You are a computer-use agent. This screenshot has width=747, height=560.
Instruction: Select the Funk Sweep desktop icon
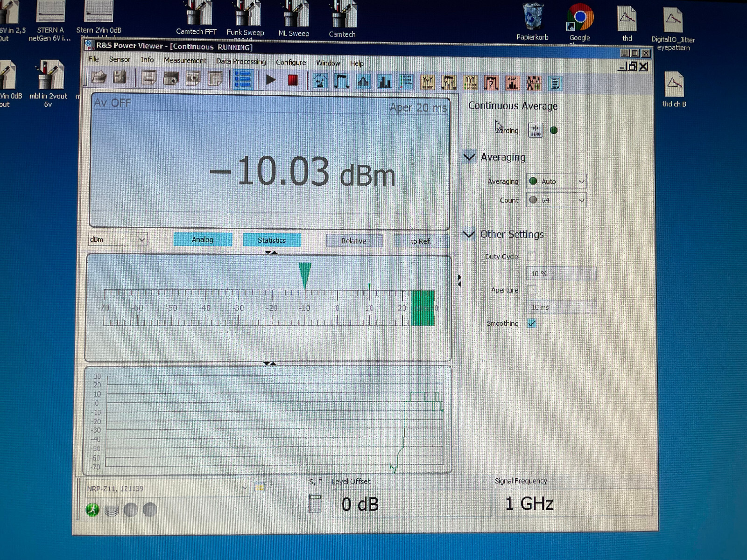(246, 19)
